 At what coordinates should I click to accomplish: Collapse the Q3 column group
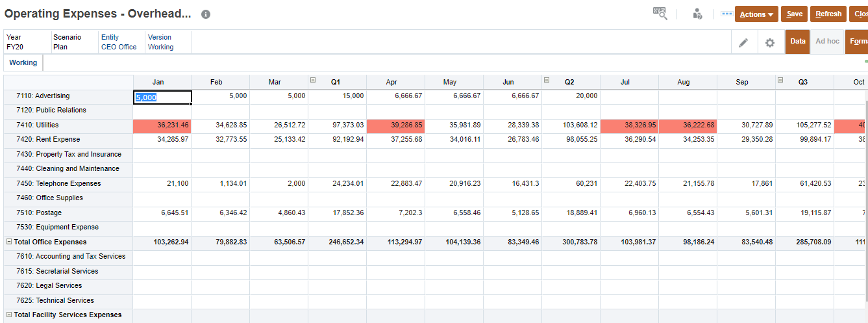pyautogui.click(x=780, y=81)
